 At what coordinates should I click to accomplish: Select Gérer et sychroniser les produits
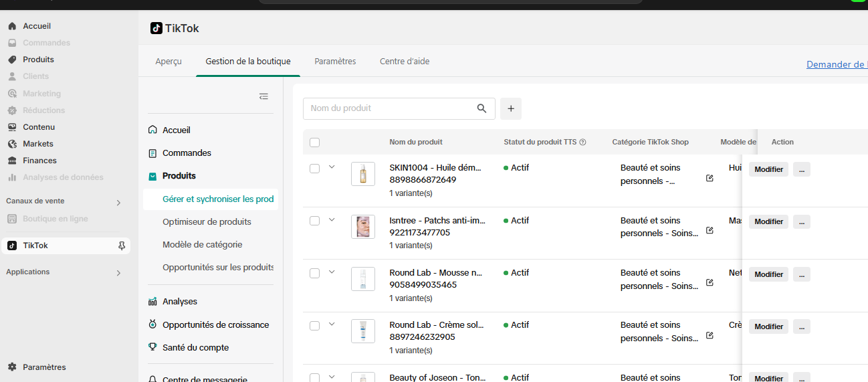(x=211, y=199)
